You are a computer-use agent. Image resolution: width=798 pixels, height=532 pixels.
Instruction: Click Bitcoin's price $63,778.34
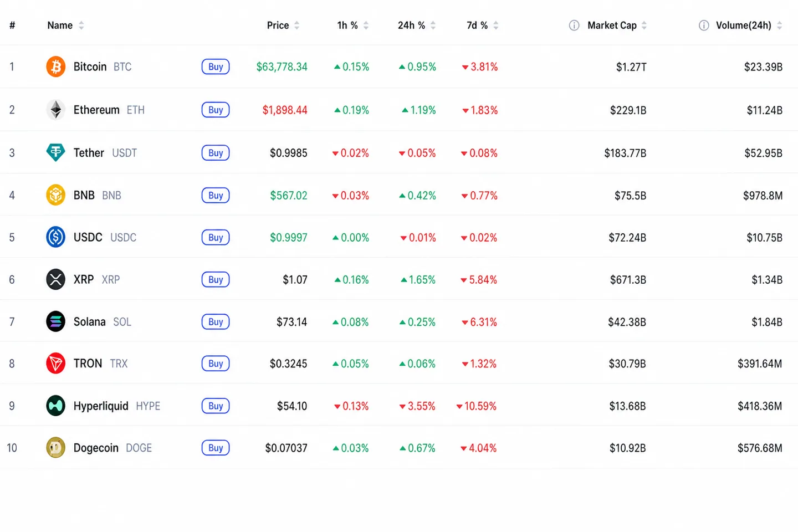[x=282, y=66]
